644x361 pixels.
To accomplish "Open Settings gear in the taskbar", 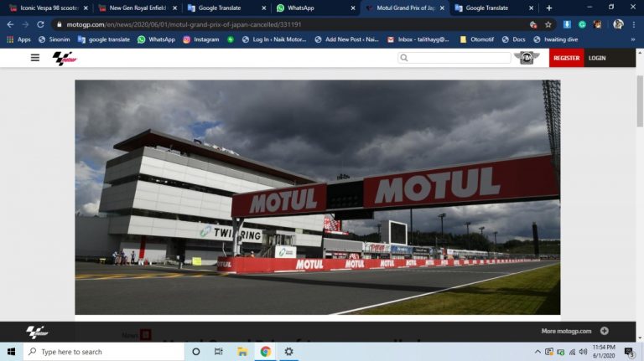I will [x=288, y=352].
